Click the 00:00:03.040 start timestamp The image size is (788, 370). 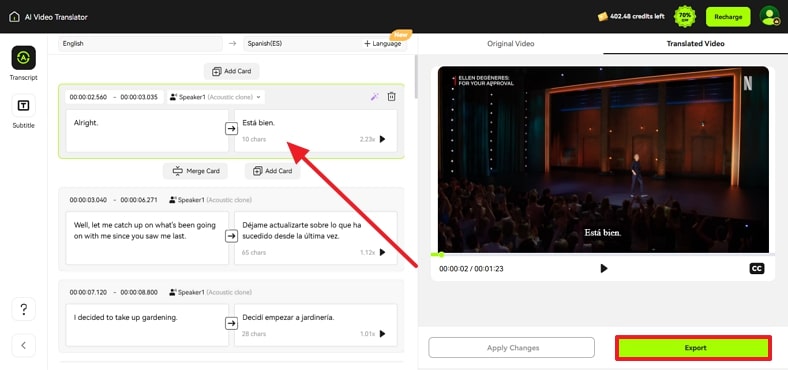(x=88, y=200)
